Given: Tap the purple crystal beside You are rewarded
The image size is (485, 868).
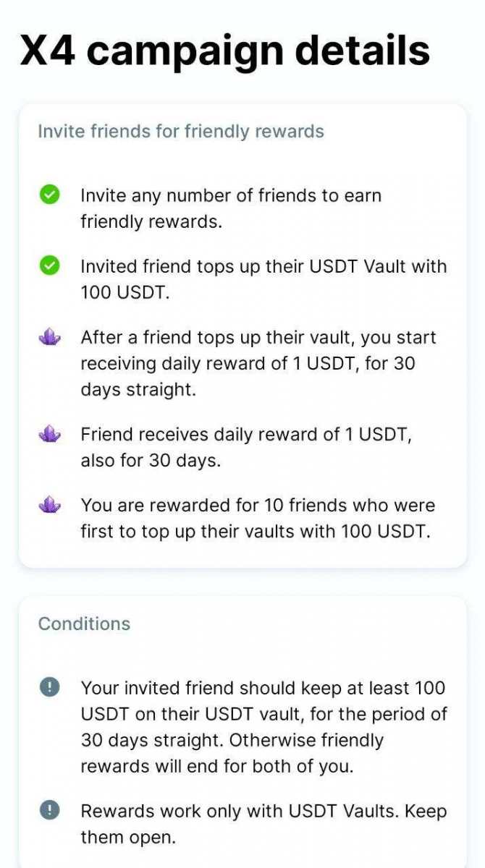Looking at the screenshot, I should click(49, 505).
